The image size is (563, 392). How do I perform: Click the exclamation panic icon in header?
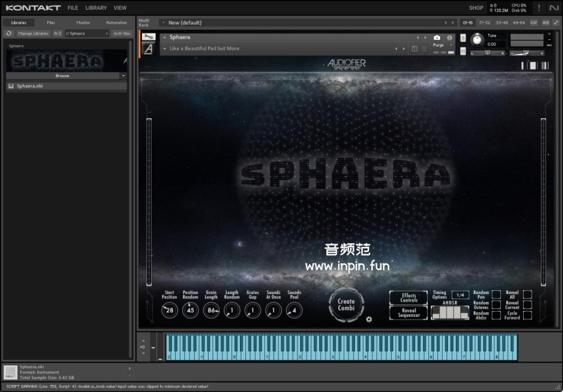tap(539, 8)
